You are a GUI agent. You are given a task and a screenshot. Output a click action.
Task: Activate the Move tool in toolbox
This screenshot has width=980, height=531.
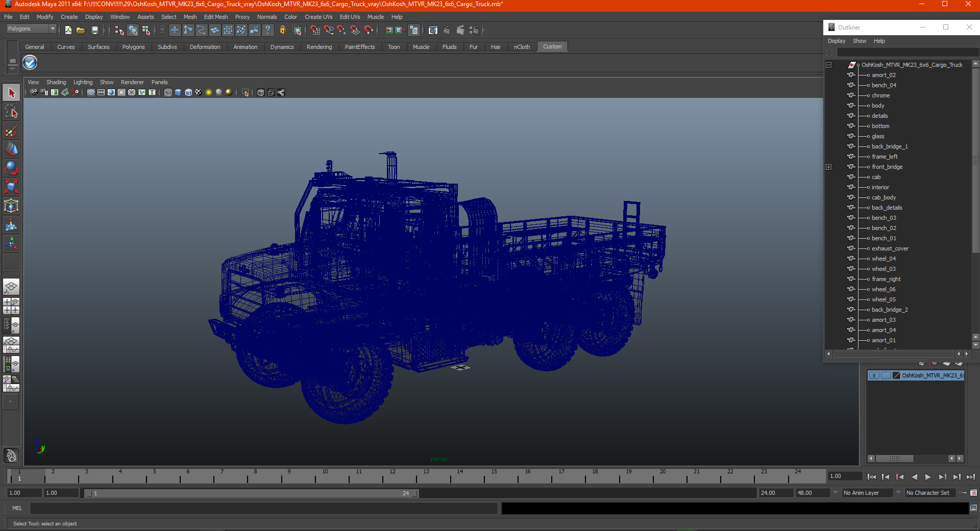click(x=11, y=149)
